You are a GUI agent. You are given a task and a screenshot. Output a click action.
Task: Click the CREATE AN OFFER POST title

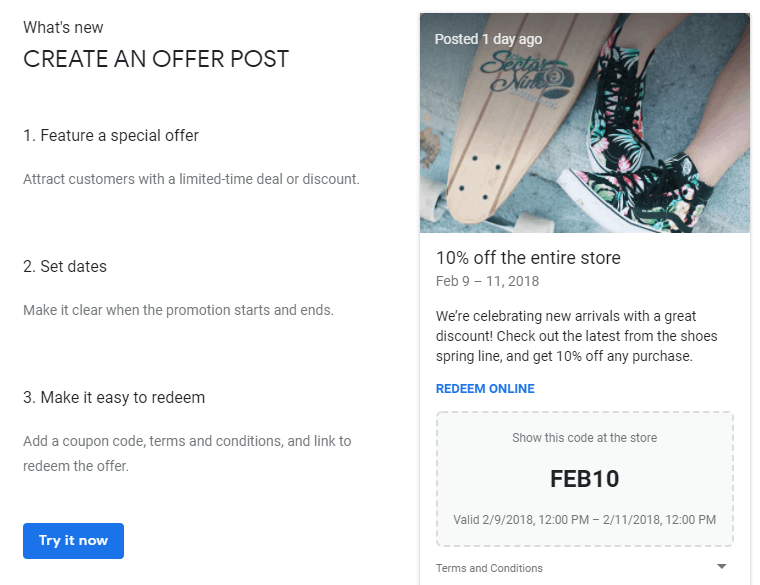[156, 59]
